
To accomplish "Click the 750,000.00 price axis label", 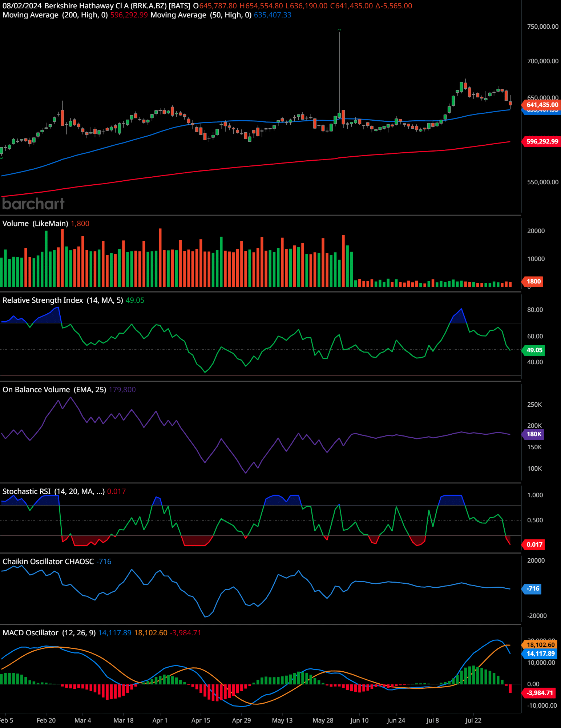I will 543,27.
